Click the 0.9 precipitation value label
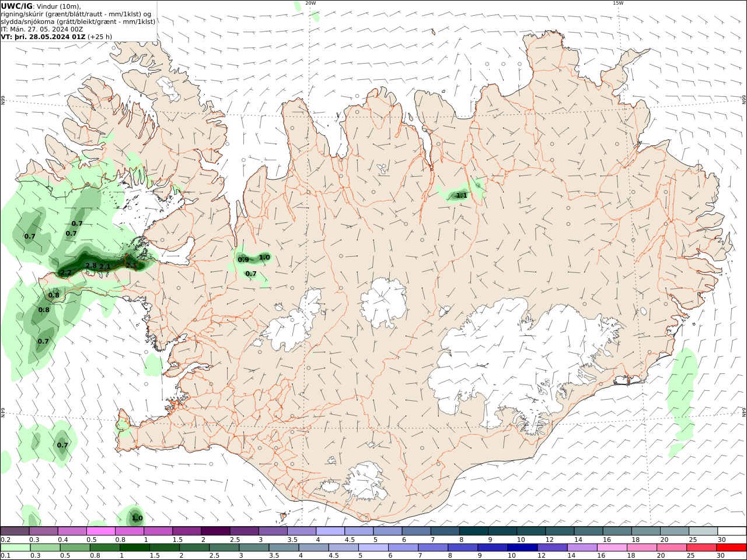 (243, 260)
